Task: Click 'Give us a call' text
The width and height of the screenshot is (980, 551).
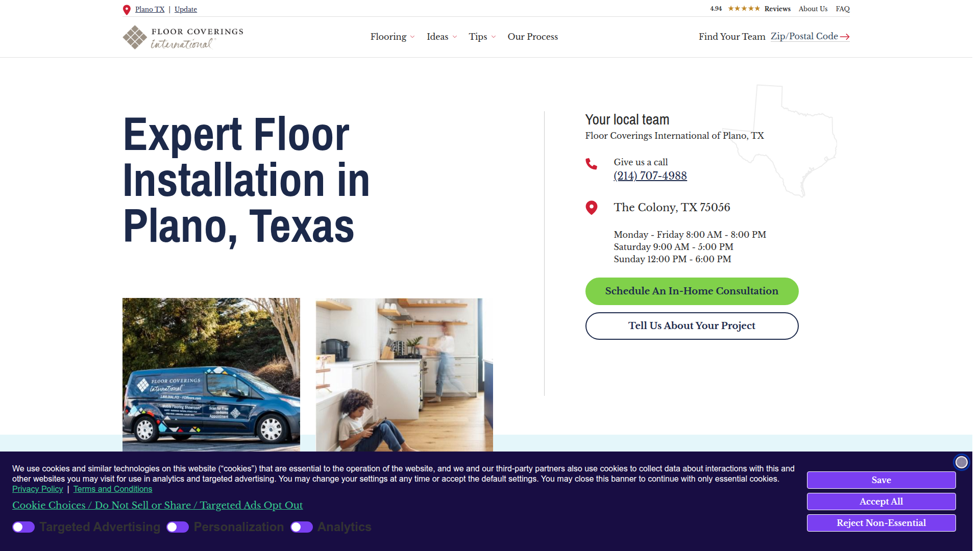Action: [641, 162]
